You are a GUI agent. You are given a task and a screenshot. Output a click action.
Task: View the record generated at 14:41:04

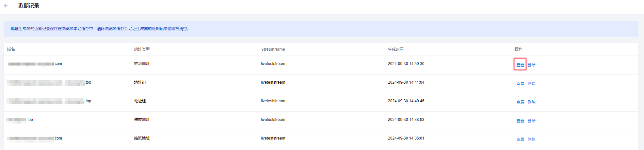[520, 83]
